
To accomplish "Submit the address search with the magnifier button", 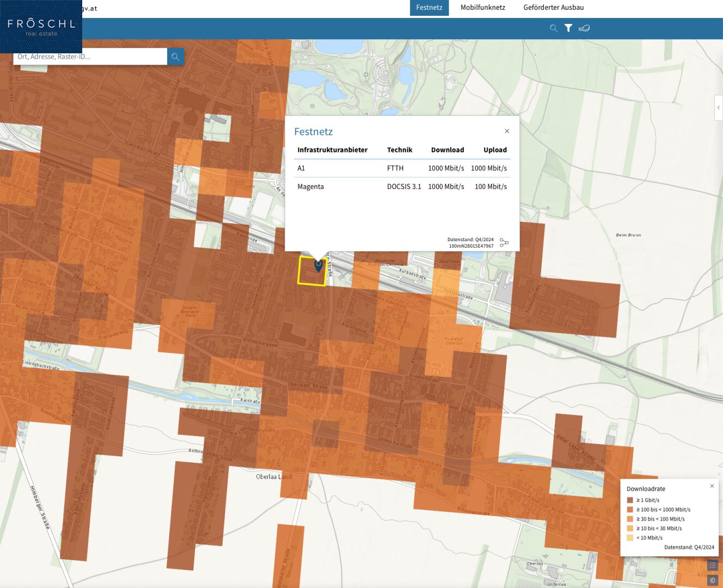I will click(175, 57).
